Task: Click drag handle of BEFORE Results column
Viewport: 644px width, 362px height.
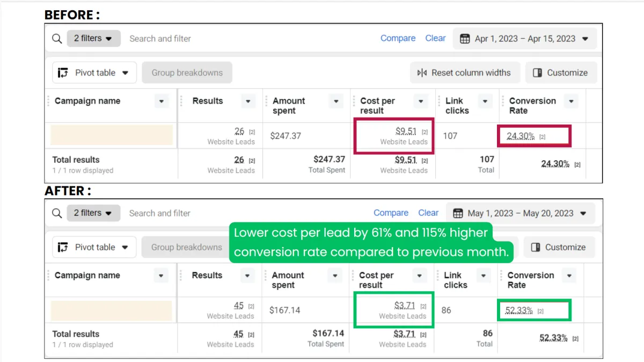Action: coord(181,101)
